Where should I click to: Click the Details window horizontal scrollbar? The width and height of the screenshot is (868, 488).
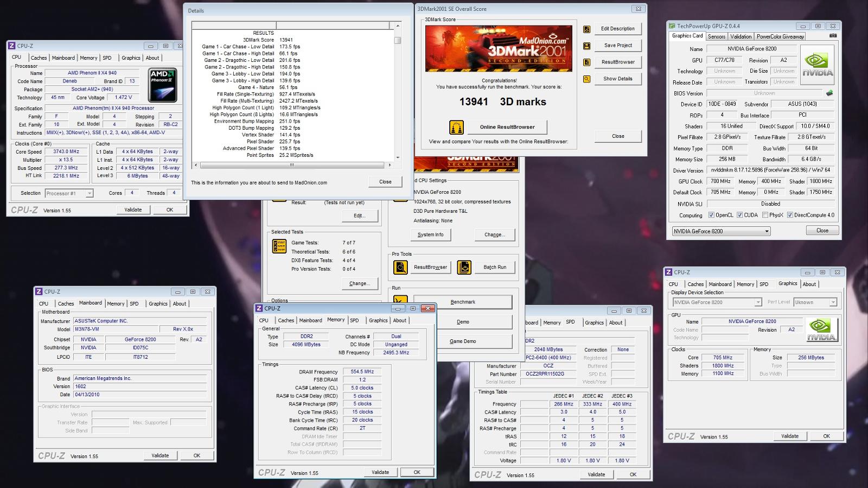(x=292, y=165)
